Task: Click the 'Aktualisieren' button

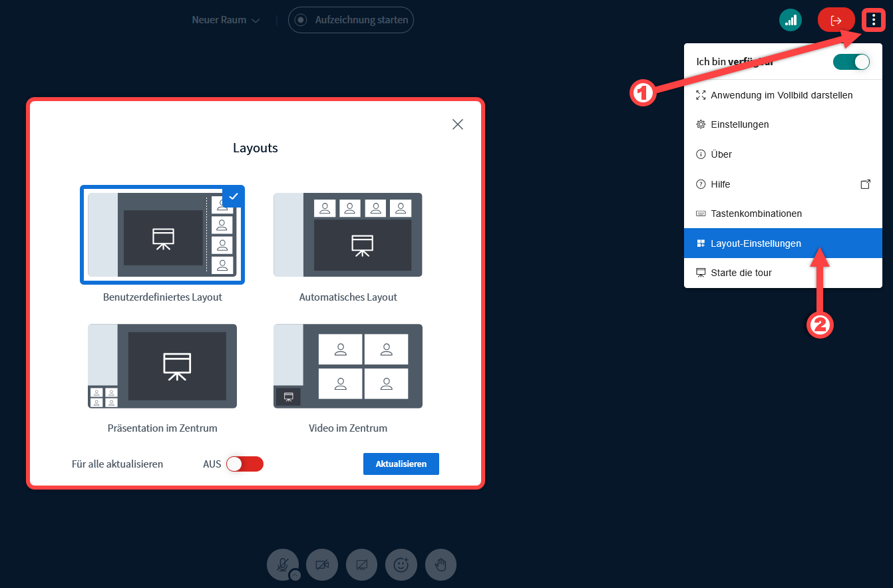Action: (x=401, y=464)
